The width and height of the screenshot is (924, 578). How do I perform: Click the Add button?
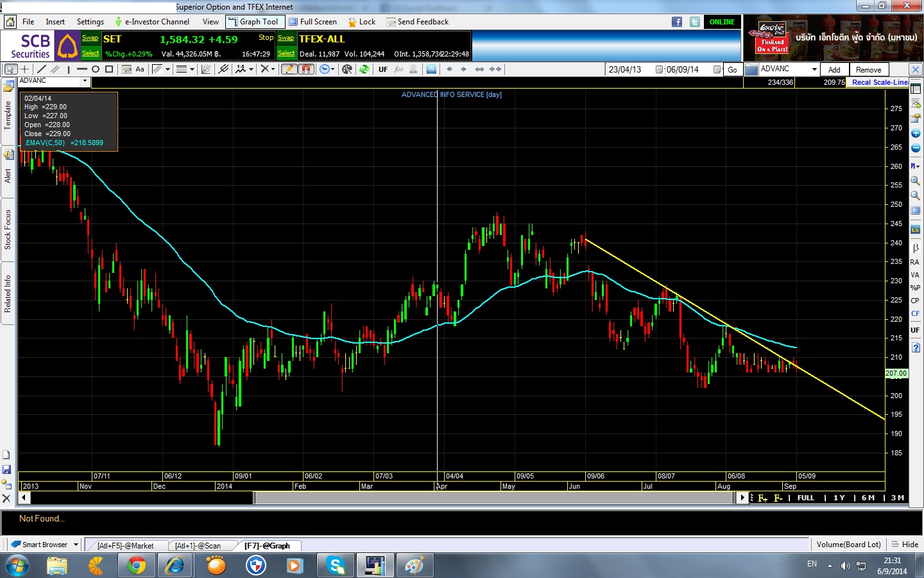click(x=834, y=70)
